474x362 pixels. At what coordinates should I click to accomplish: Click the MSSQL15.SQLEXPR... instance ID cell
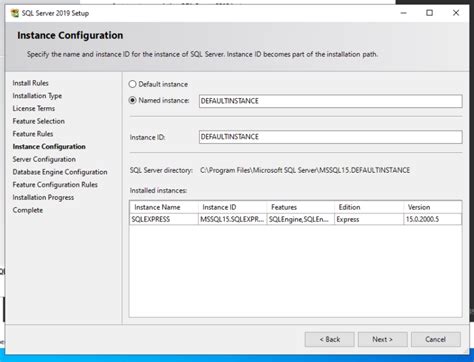pyautogui.click(x=232, y=219)
